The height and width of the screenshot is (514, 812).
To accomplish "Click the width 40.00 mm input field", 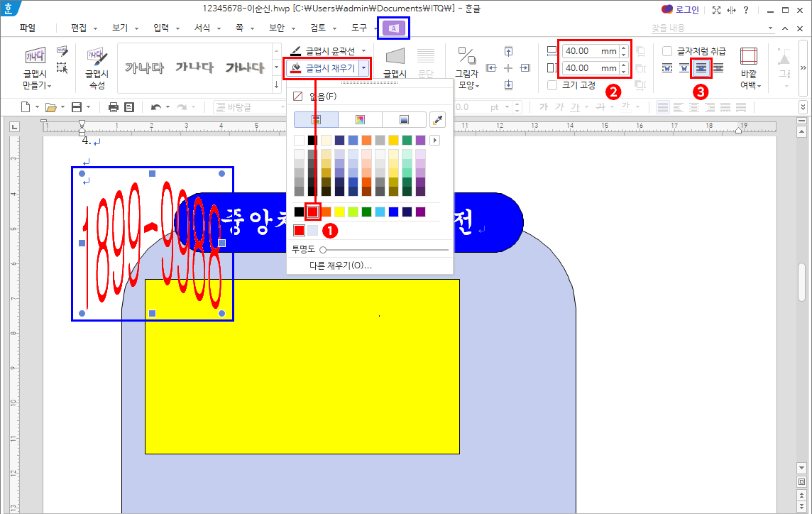I will point(591,51).
